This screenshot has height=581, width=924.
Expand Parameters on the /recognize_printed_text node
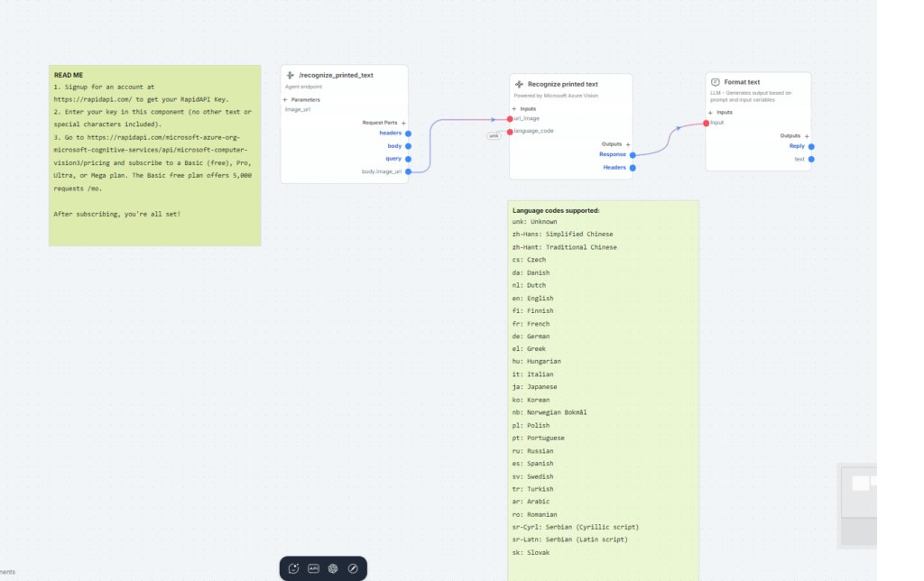point(283,99)
